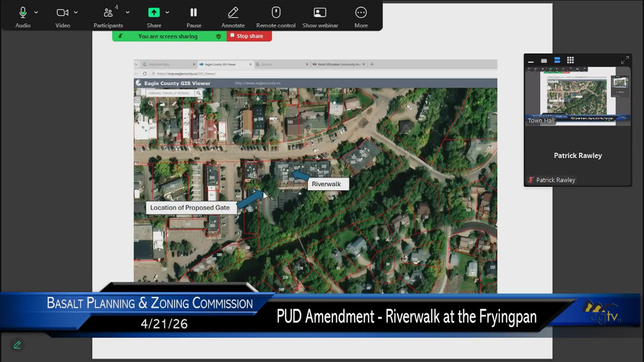Select the Remote control icon
The width and height of the screenshot is (644, 362).
click(x=275, y=12)
